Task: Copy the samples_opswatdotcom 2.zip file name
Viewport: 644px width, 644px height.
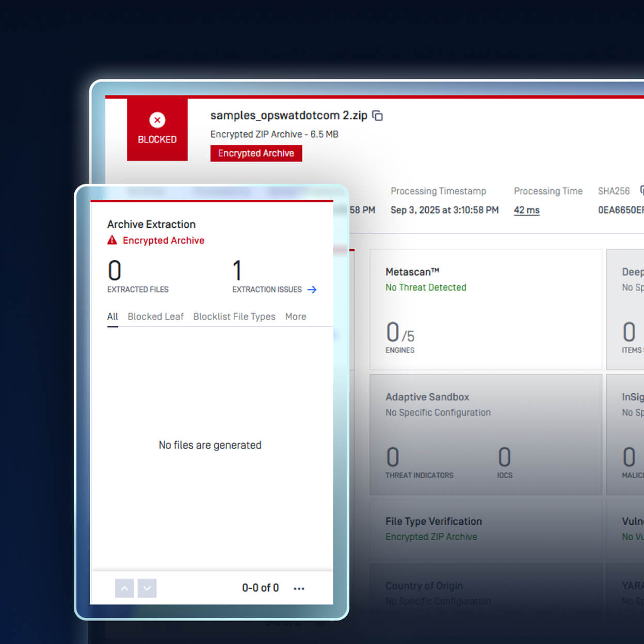Action: [x=378, y=116]
